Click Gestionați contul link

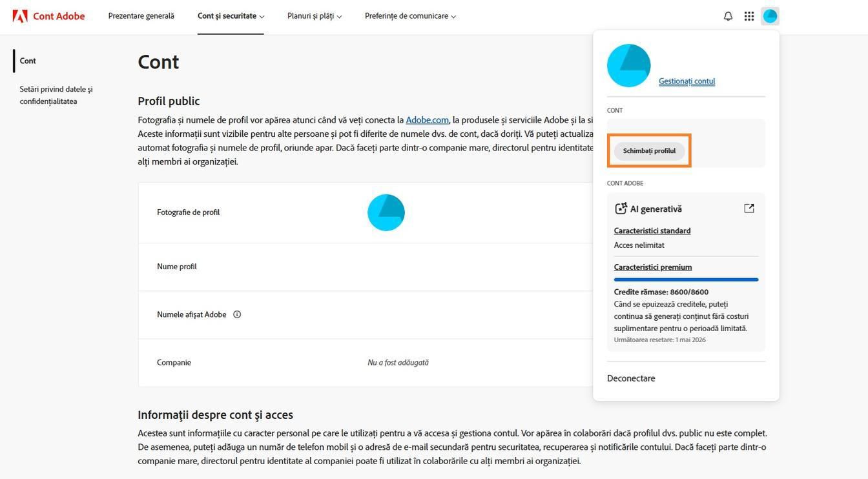tap(687, 81)
